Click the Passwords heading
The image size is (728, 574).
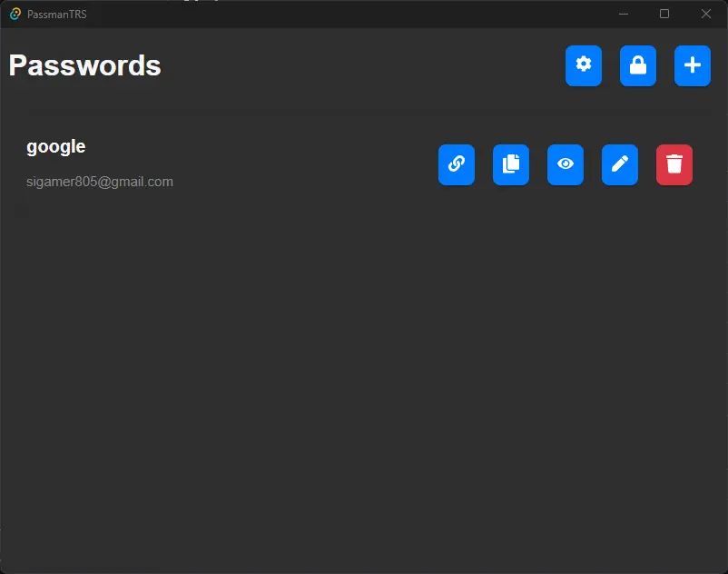click(84, 65)
